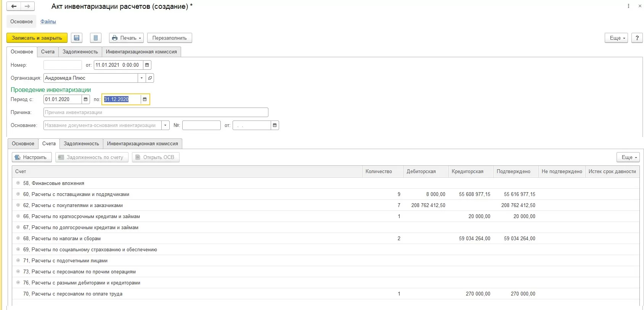This screenshot has width=644, height=310.
Task: Click Задолженность по счету button
Action: point(92,157)
